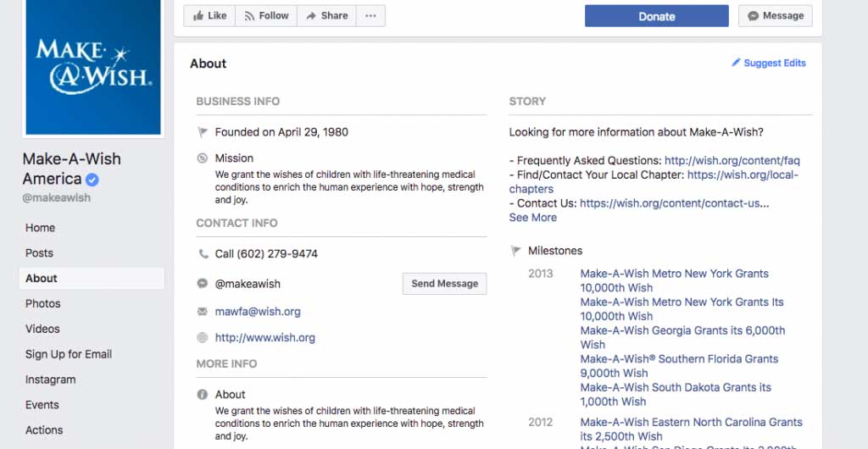This screenshot has height=449, width=868.
Task: Click the 2012 milestone year label
Action: [x=540, y=422]
